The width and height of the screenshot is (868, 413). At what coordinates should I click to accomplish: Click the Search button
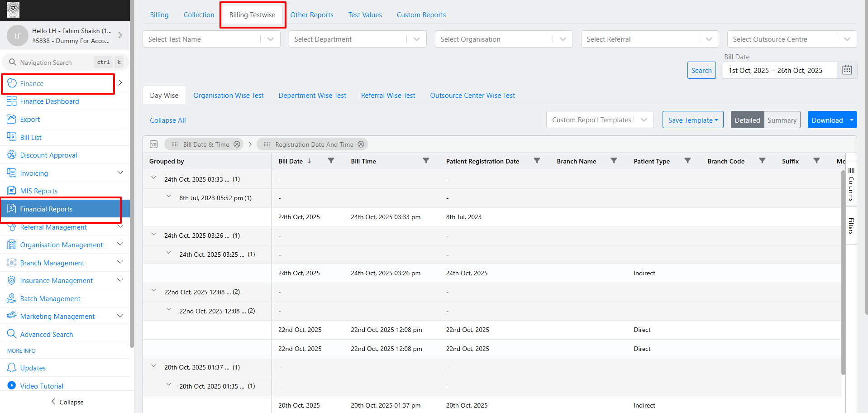pyautogui.click(x=701, y=71)
